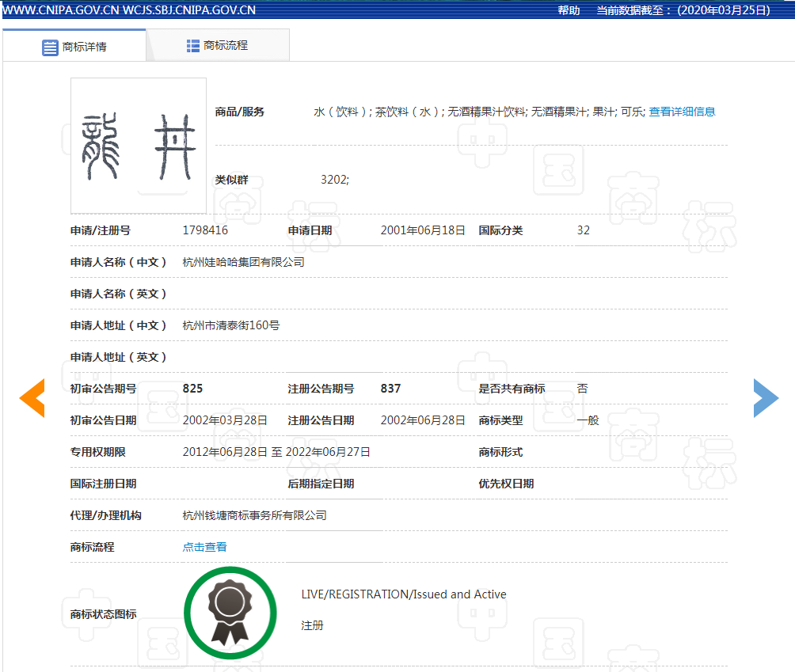This screenshot has width=795, height=672.
Task: Click the 帮助 help link
Action: click(569, 10)
